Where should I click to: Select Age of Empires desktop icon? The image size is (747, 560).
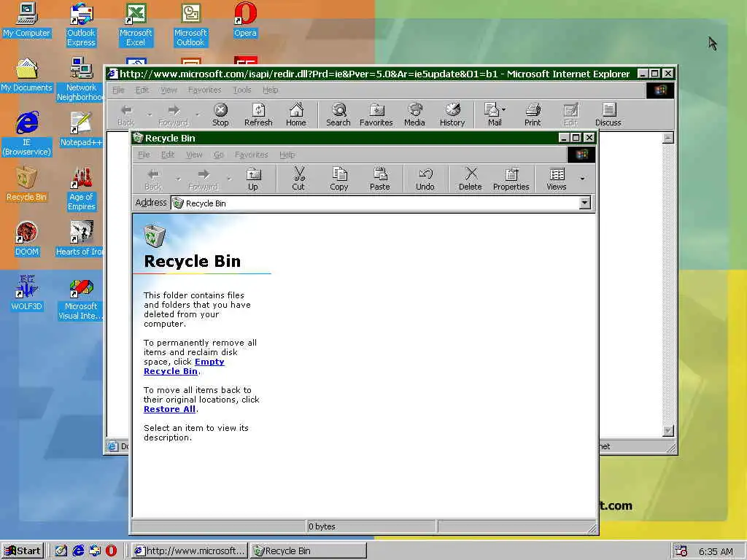point(81,189)
